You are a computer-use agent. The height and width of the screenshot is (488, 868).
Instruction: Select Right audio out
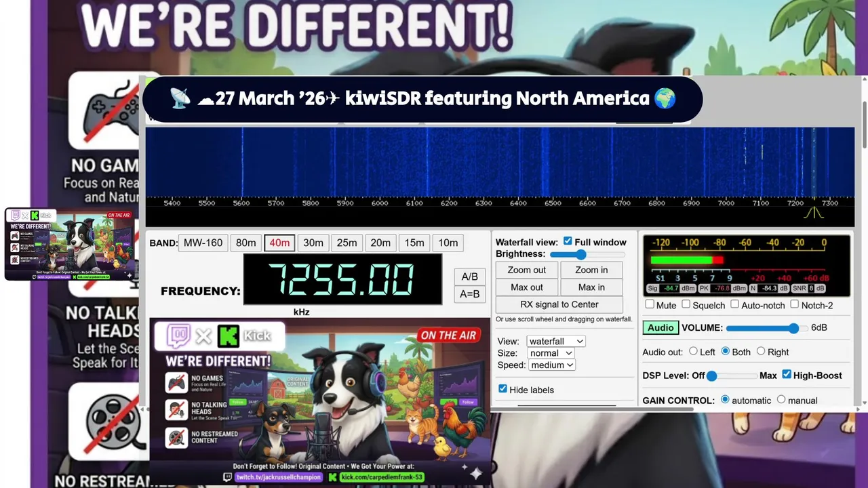click(761, 351)
